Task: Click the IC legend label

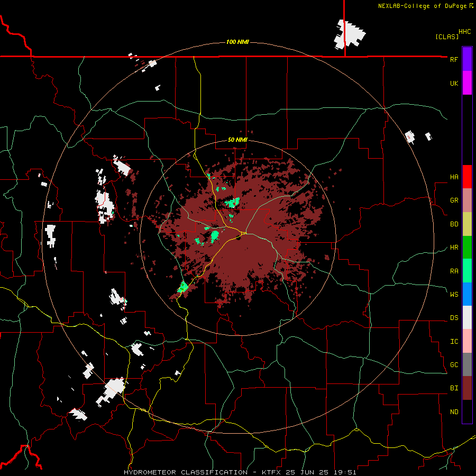Action: pyautogui.click(x=454, y=342)
